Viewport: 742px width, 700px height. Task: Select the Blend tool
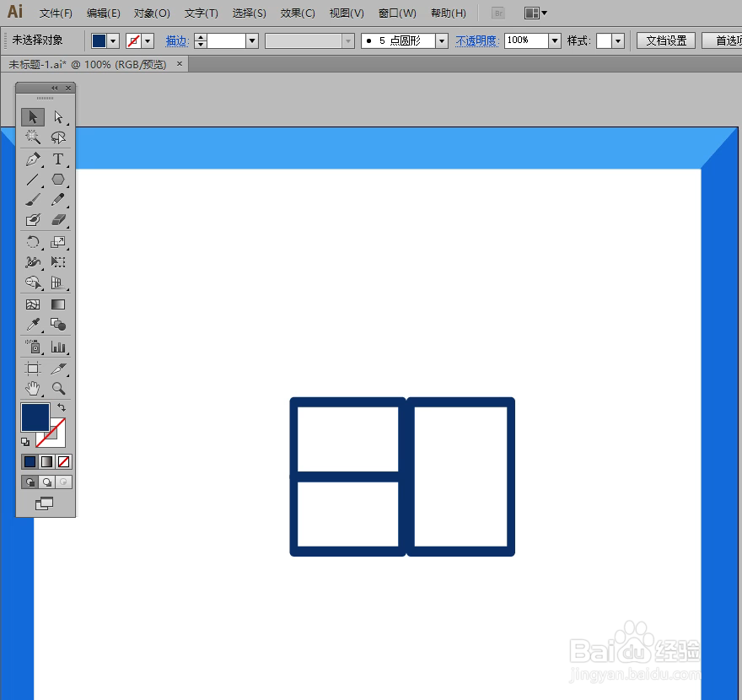click(58, 325)
